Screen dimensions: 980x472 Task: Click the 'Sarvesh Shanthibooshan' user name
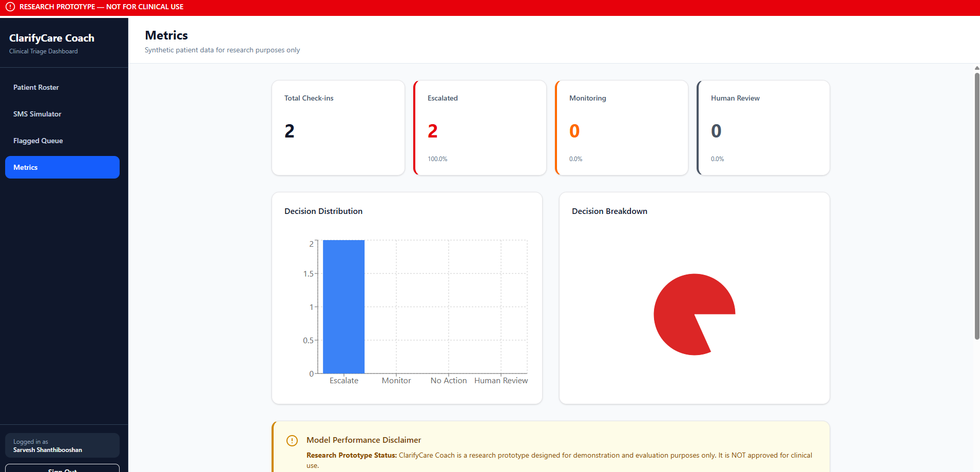tap(48, 450)
